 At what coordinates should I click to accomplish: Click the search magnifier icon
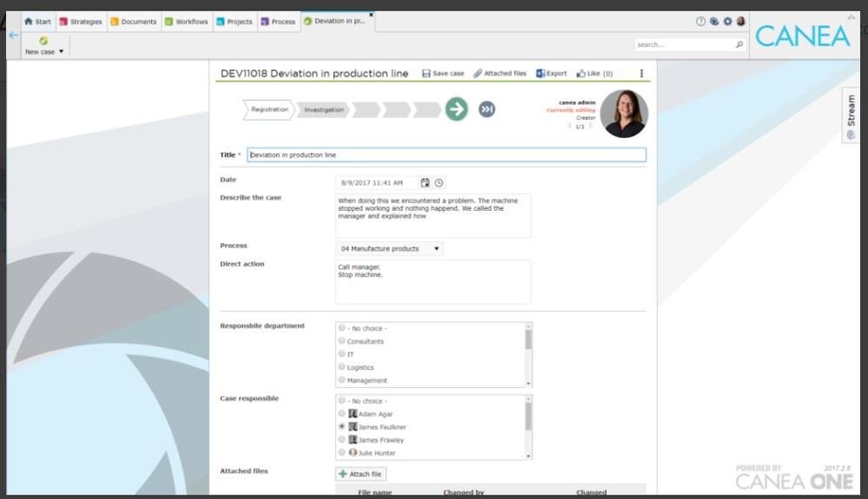tap(739, 44)
